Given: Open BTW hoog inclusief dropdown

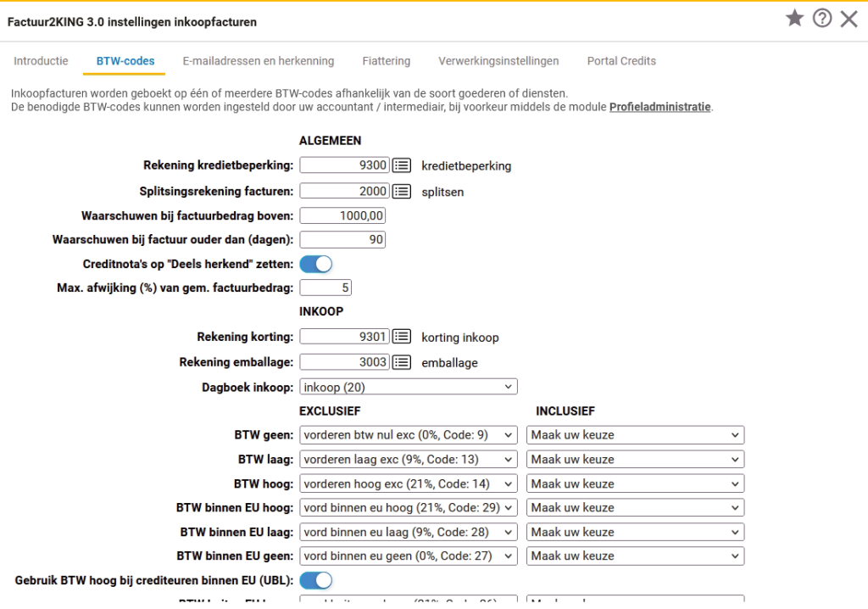Looking at the screenshot, I should pos(635,484).
